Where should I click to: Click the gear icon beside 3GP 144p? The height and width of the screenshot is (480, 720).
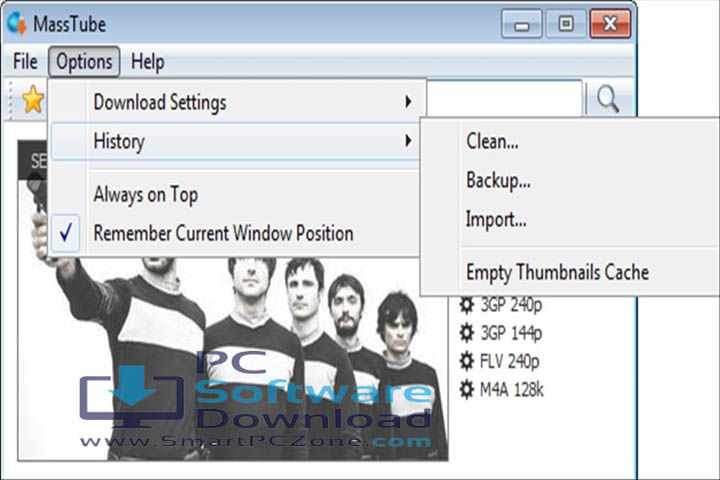[x=467, y=333]
